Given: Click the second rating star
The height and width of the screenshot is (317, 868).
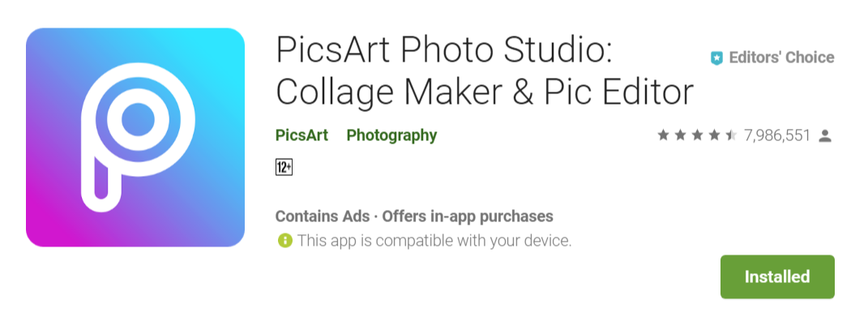Looking at the screenshot, I should pyautogui.click(x=680, y=135).
